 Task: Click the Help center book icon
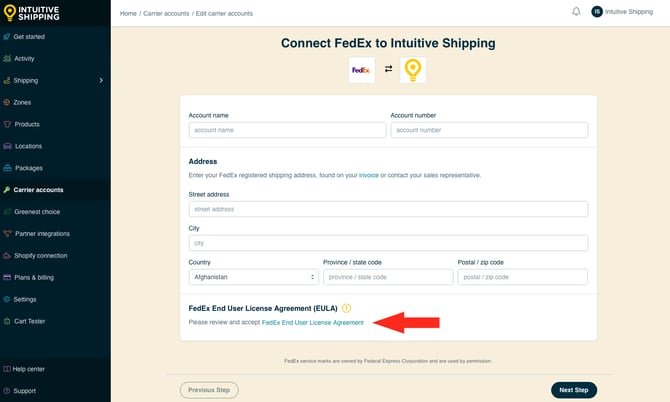point(7,369)
